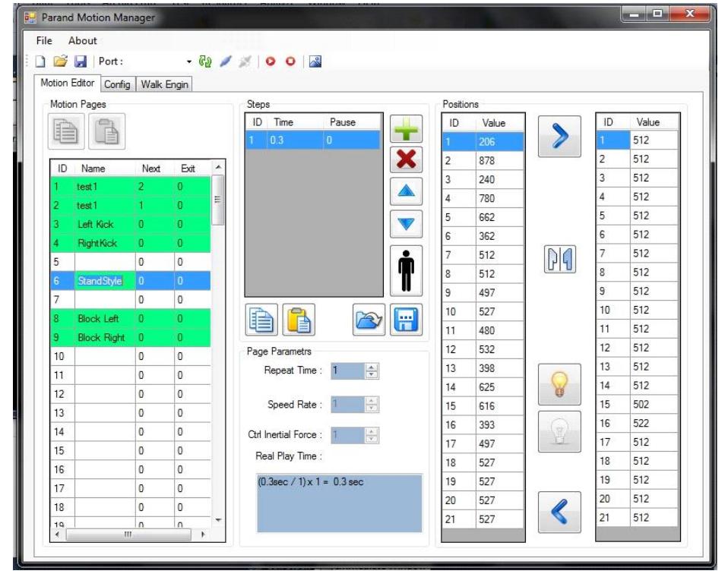
Task: Select motion page row Left Kick
Action: (x=131, y=224)
